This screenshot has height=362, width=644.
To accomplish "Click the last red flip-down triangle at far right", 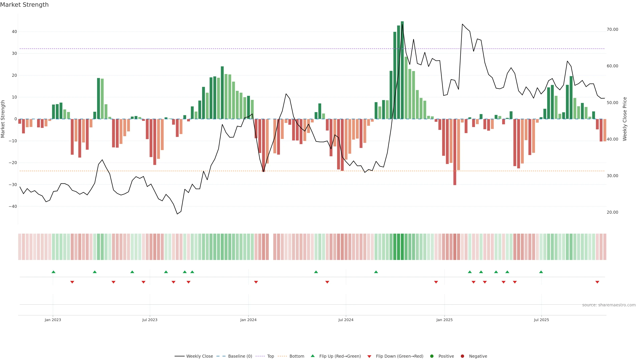I will coord(597,282).
